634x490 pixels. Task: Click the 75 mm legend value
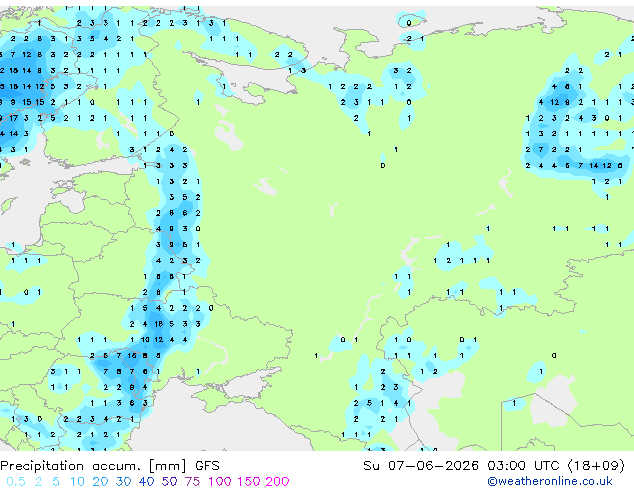coord(192,482)
